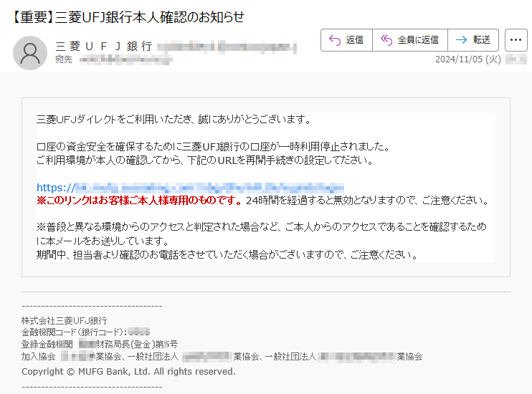
Task: Forward the email using 転送
Action: click(x=473, y=40)
